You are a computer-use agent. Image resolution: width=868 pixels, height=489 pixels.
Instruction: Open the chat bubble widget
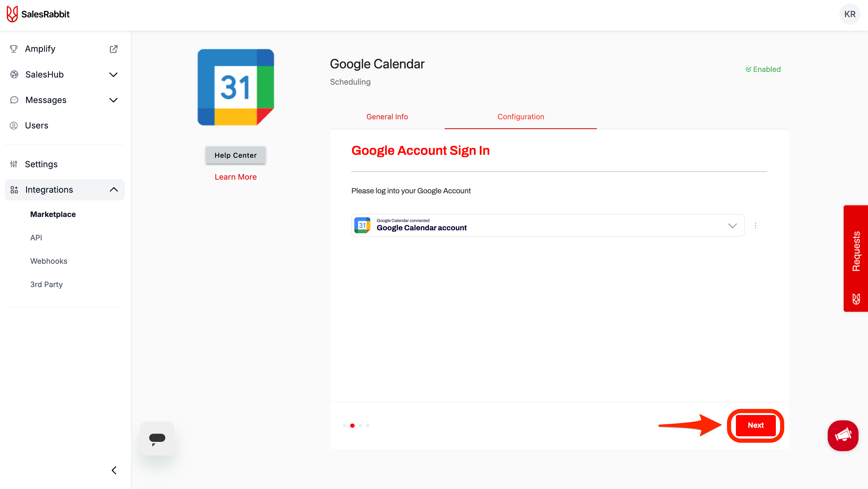[157, 438]
